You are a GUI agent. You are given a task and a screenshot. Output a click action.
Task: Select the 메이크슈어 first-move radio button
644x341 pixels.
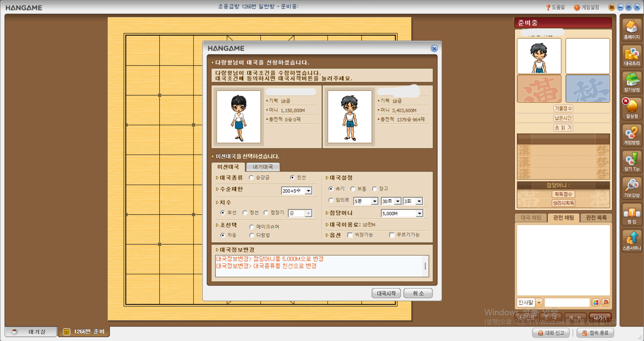252,227
